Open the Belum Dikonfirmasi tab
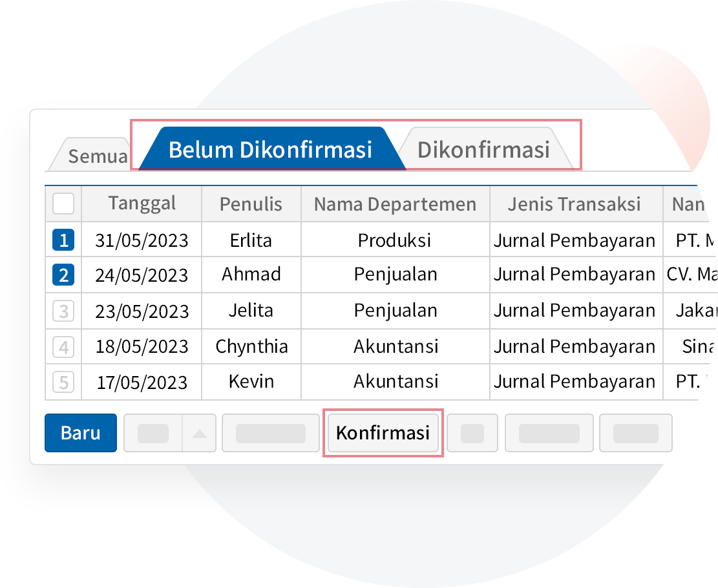The height and width of the screenshot is (588, 718). coord(270,149)
